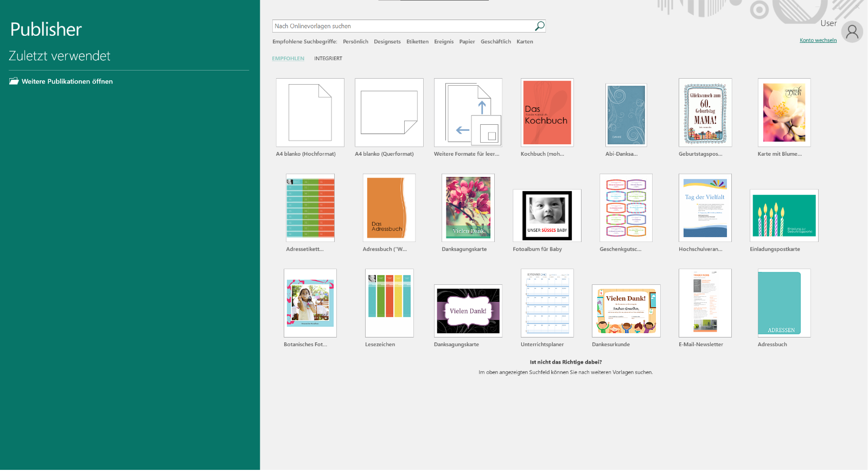The image size is (868, 471).
Task: Select suggested search term Karten
Action: coord(525,42)
